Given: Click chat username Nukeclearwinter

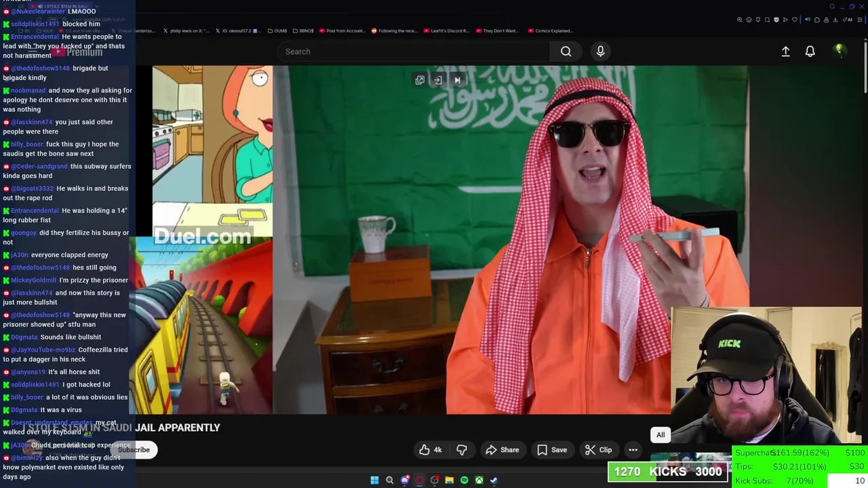Looking at the screenshot, I should (38, 12).
